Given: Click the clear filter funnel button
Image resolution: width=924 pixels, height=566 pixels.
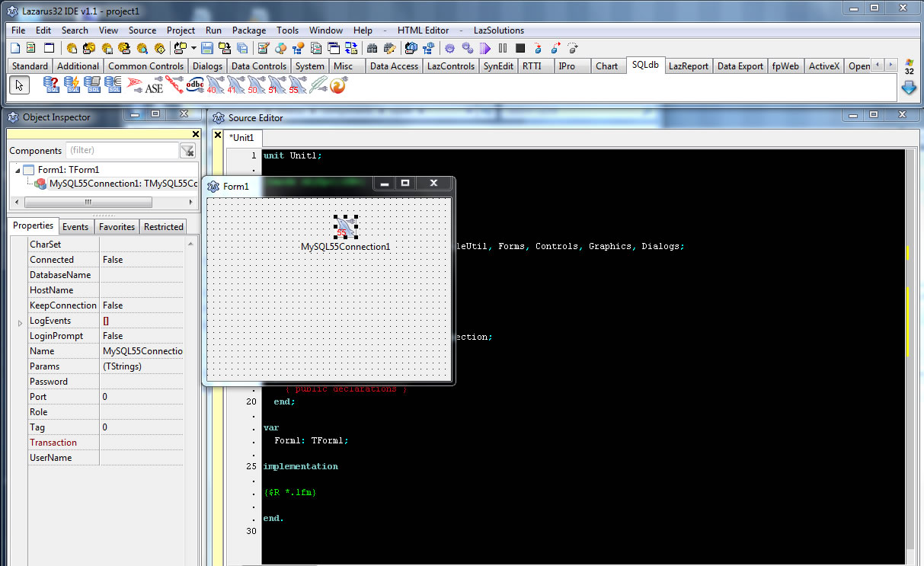Looking at the screenshot, I should [x=187, y=151].
